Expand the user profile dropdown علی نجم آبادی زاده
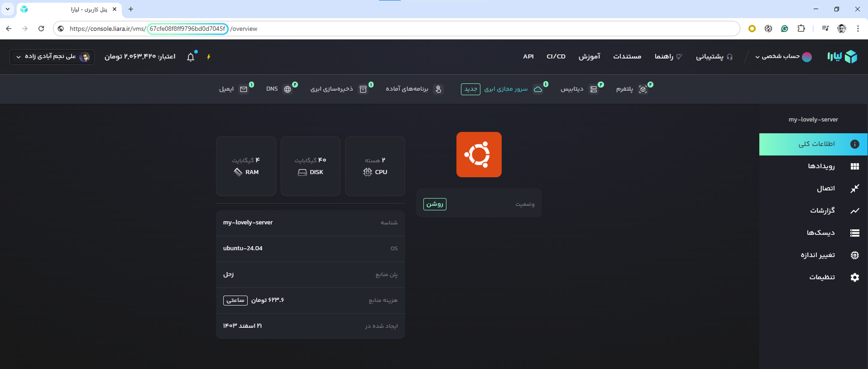The image size is (868, 369). pyautogui.click(x=52, y=57)
